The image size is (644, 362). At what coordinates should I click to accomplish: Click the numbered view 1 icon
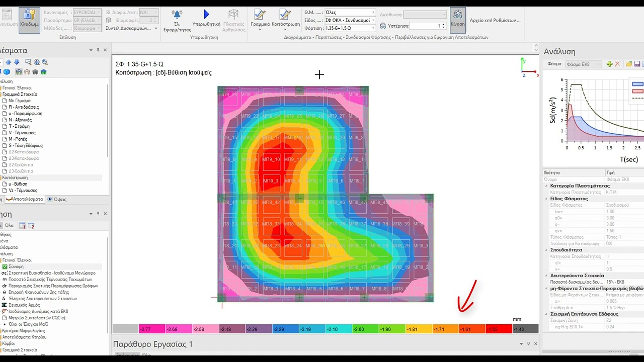pyautogui.click(x=22, y=226)
